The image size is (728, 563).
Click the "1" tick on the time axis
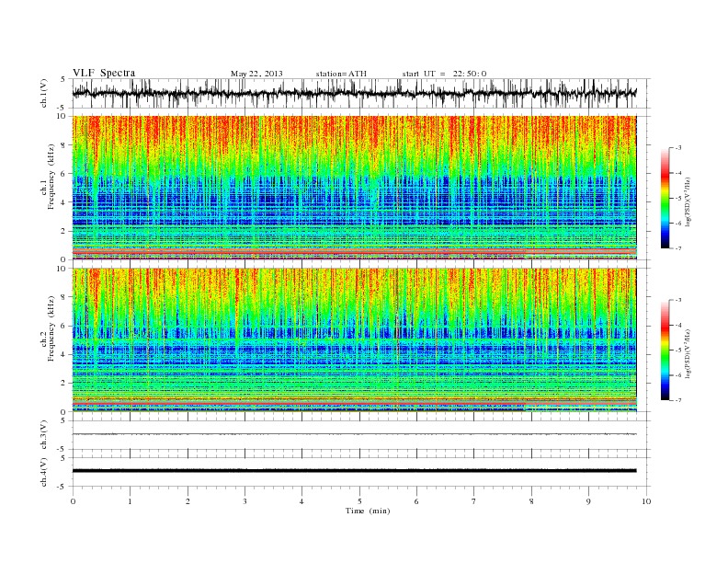pyautogui.click(x=130, y=501)
